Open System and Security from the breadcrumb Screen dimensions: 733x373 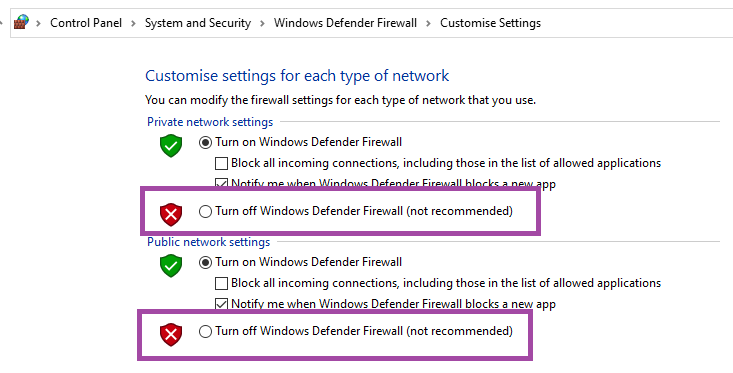point(198,23)
